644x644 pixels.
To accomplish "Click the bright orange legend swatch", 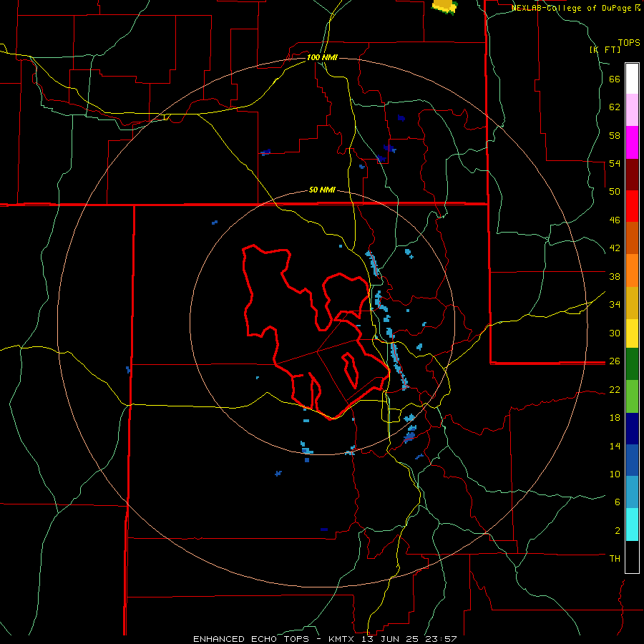I will (632, 270).
